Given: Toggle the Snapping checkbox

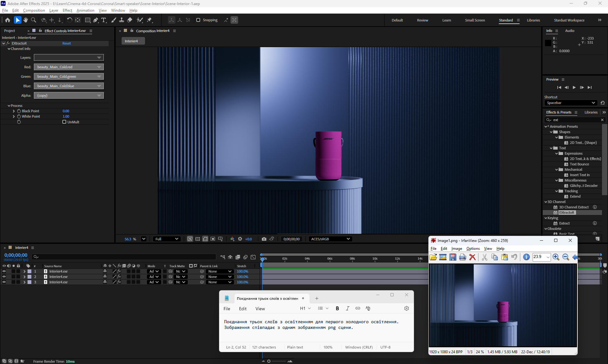Looking at the screenshot, I should tap(198, 20).
